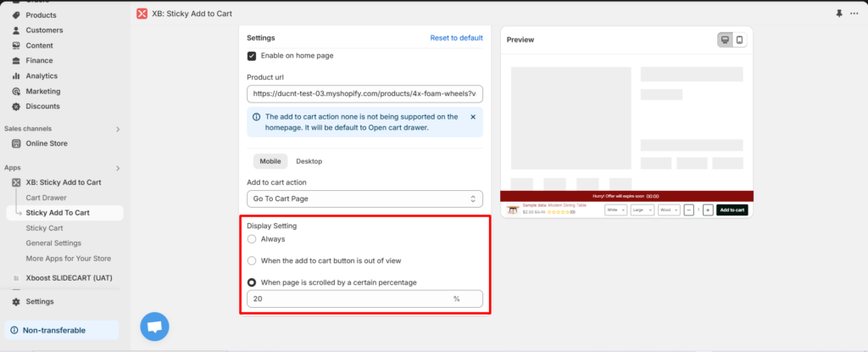868x352 pixels.
Task: Open the Add to cart action dropdown
Action: 364,198
